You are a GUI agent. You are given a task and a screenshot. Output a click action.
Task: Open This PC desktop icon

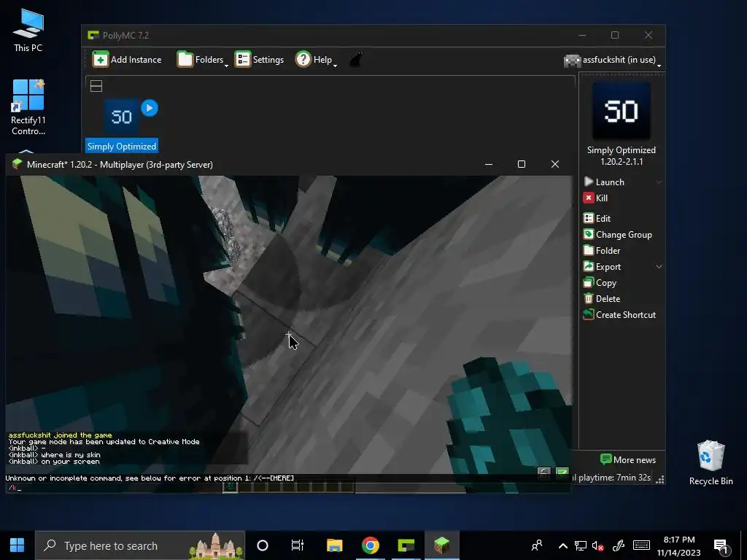28,30
